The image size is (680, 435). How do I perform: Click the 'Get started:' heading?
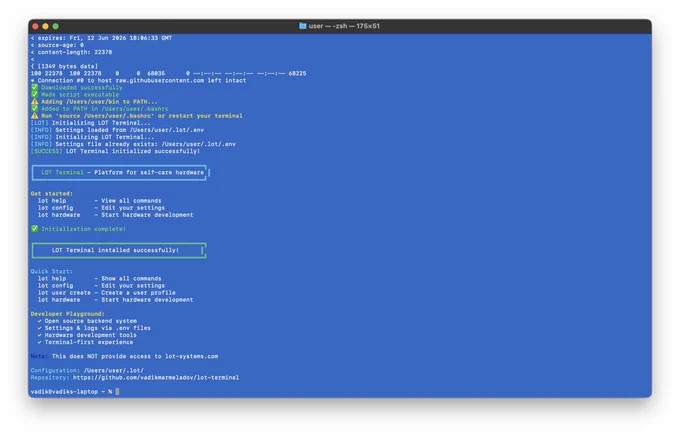(52, 193)
